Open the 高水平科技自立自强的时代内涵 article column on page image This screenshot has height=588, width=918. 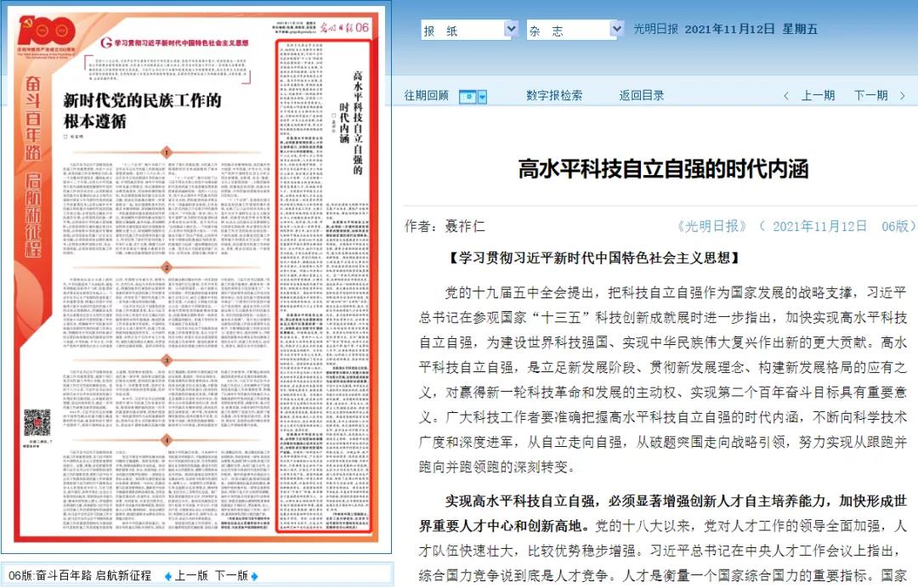coord(323,286)
